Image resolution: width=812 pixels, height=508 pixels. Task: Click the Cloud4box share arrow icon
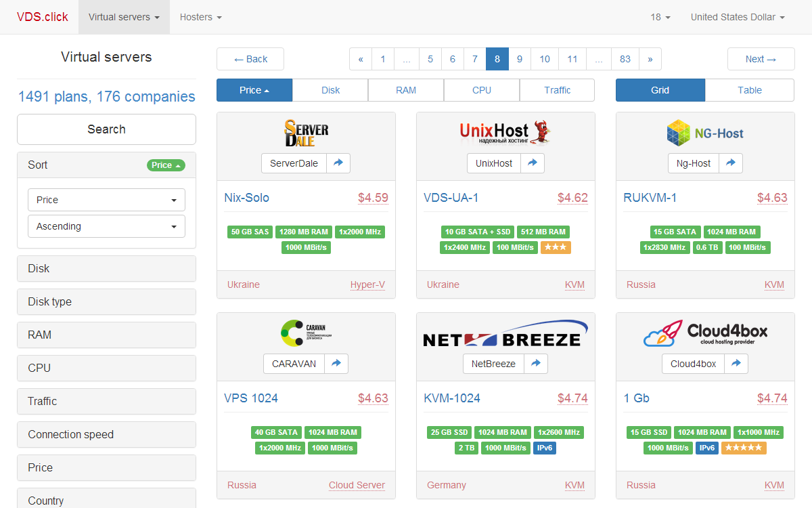pos(736,364)
